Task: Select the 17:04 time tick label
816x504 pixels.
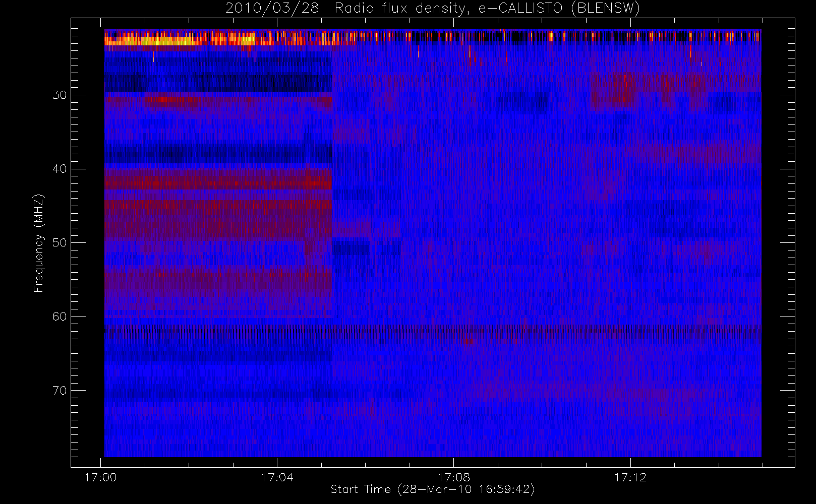Action: coord(277,477)
